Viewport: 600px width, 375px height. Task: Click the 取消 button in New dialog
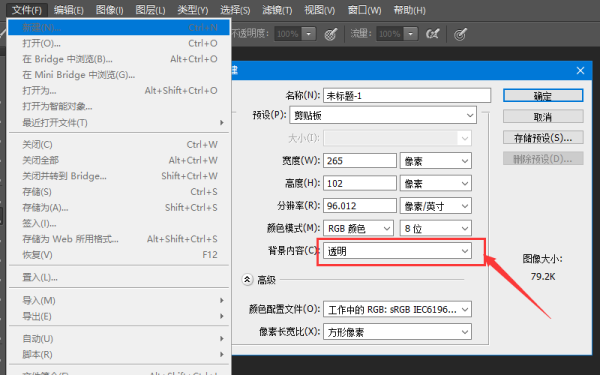coord(543,117)
